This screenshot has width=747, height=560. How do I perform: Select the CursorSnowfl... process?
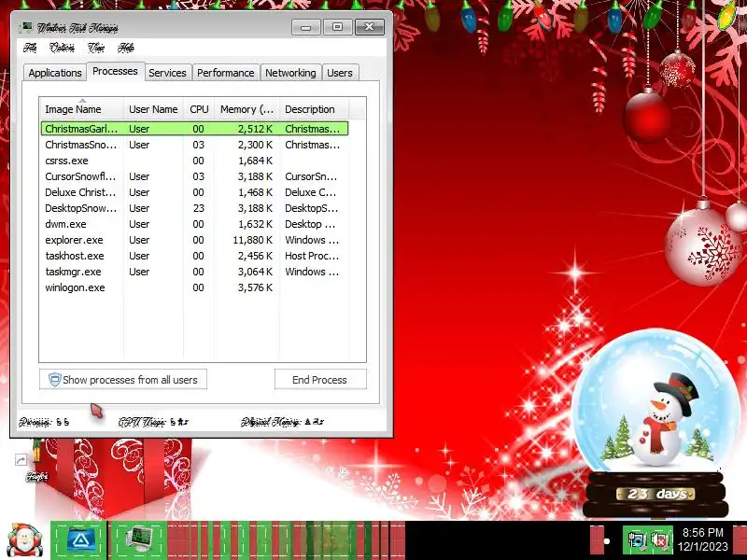(194, 176)
